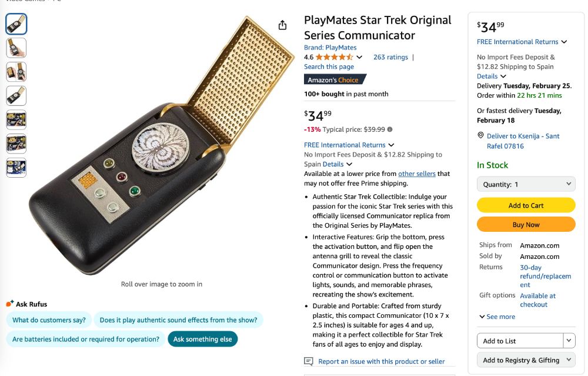Expand See more seller details
588x376 pixels.
[497, 317]
